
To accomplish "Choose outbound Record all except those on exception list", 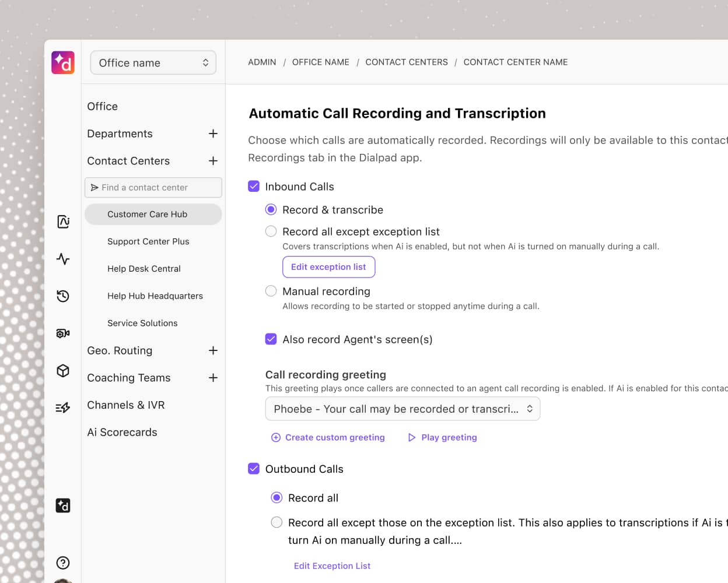I will (x=276, y=522).
